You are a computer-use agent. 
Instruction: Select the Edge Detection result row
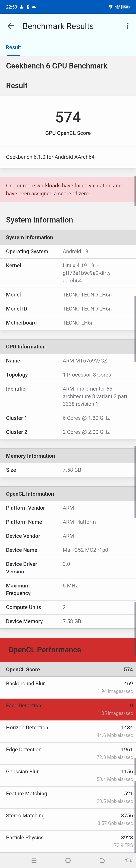(68, 753)
